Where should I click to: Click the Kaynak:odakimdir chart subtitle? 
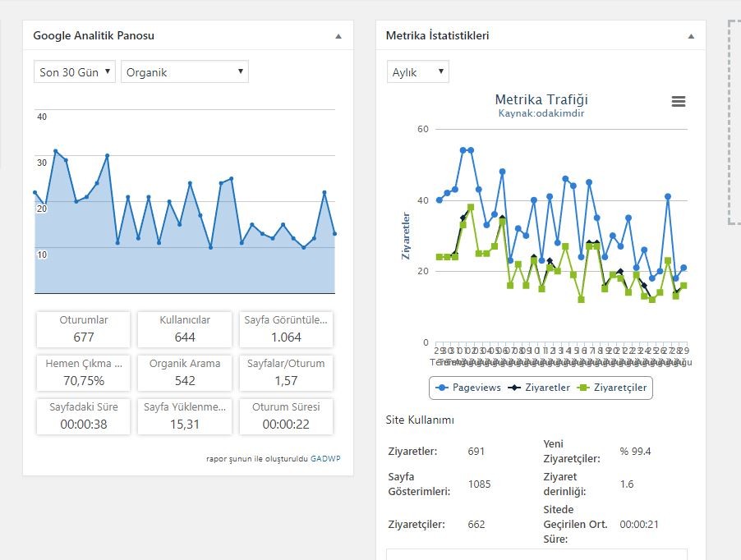[x=541, y=113]
